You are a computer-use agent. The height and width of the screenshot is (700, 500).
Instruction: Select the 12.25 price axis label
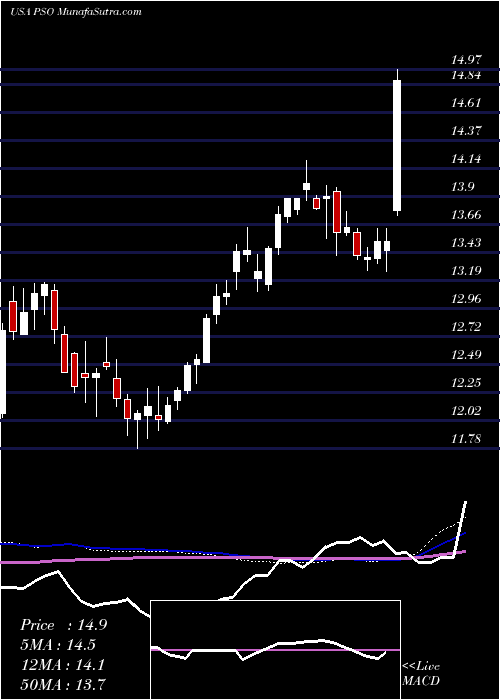click(466, 383)
